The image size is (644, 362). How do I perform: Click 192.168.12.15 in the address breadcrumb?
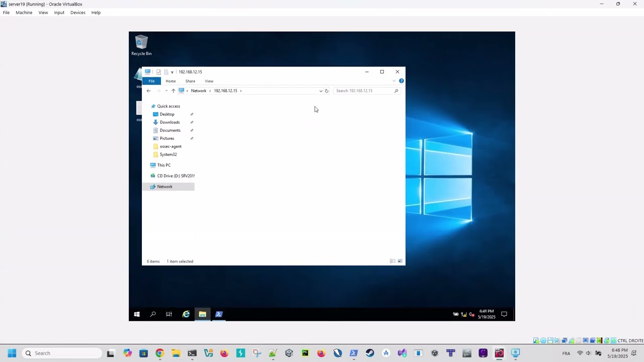coord(225,91)
